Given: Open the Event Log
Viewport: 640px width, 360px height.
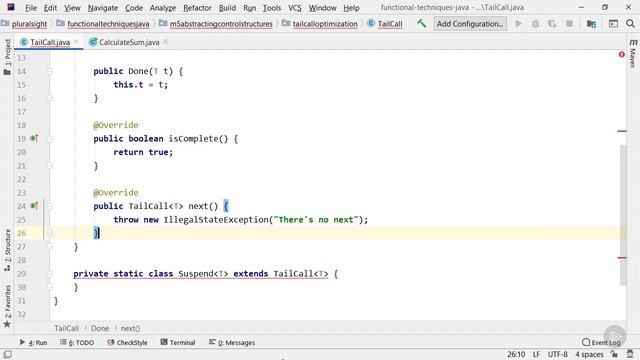Looking at the screenshot, I should click(x=601, y=342).
